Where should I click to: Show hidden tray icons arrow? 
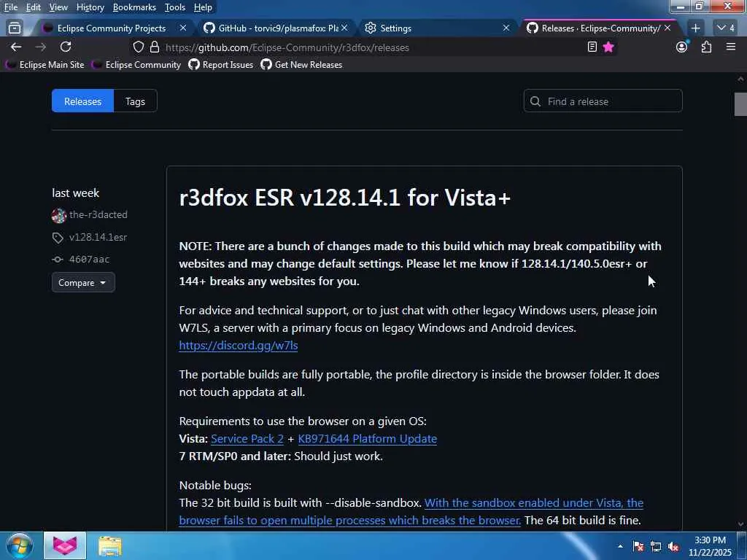(x=620, y=546)
